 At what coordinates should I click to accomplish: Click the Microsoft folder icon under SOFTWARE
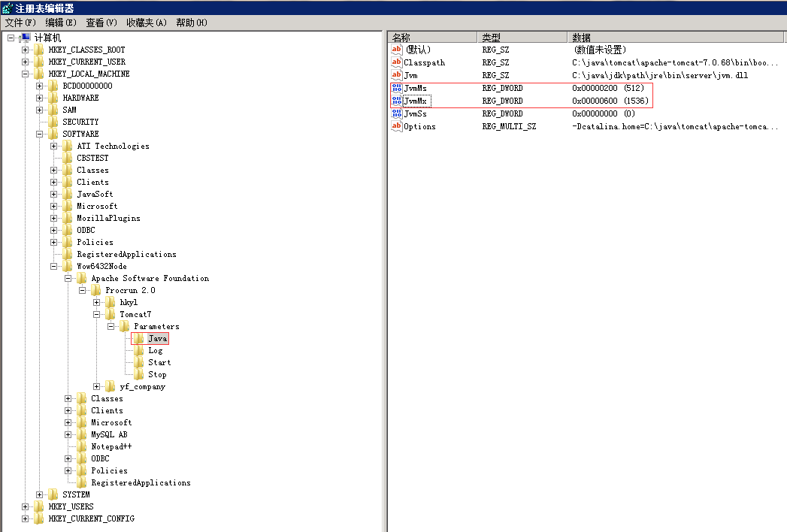pyautogui.click(x=67, y=207)
